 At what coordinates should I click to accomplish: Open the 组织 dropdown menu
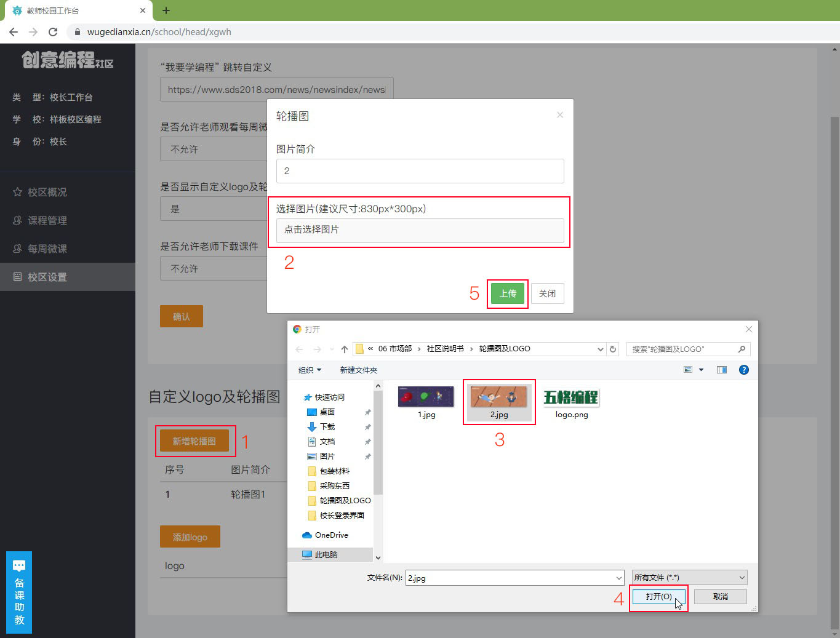pos(310,370)
